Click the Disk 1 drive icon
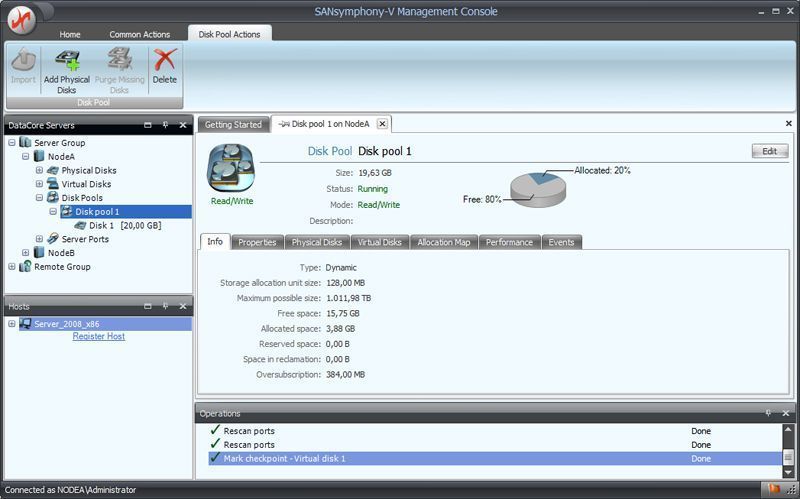The width and height of the screenshot is (800, 499). click(80, 225)
